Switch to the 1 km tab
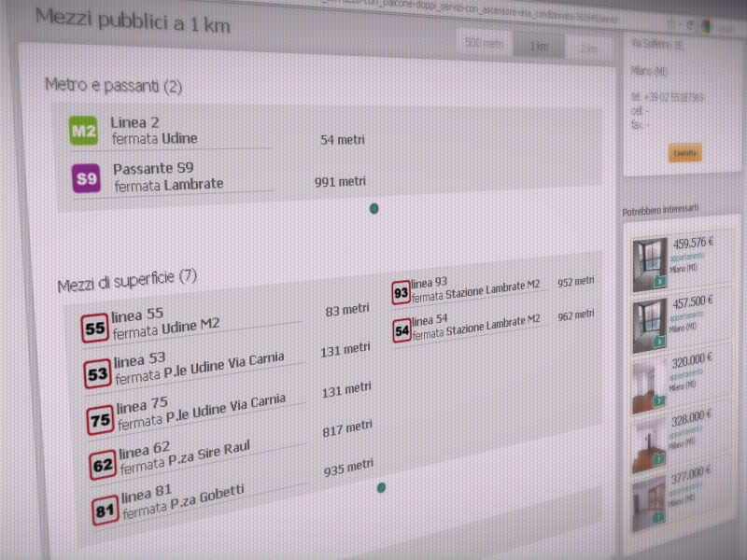Image resolution: width=747 pixels, height=560 pixels. tap(539, 46)
